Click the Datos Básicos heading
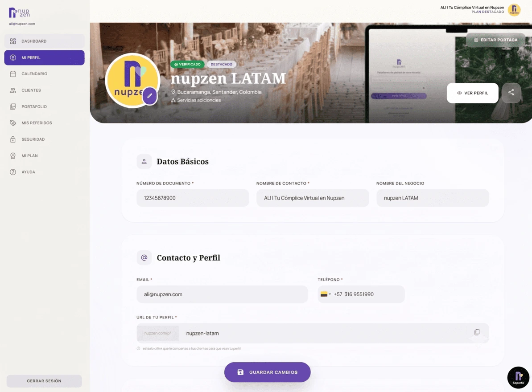The image size is (532, 392). pos(182,162)
